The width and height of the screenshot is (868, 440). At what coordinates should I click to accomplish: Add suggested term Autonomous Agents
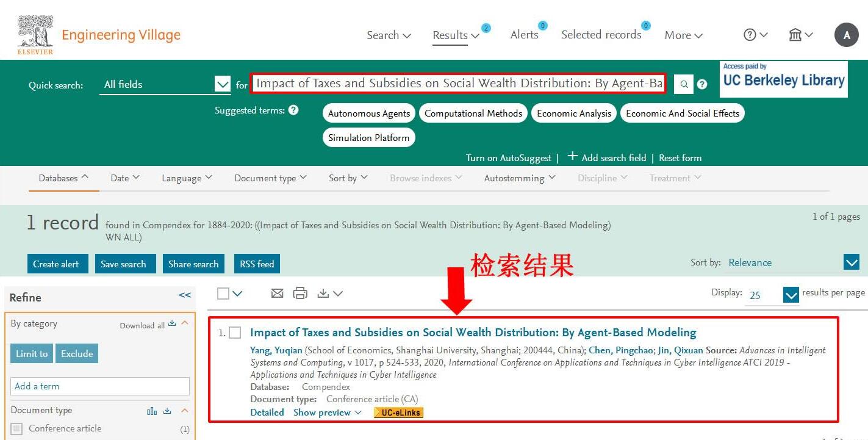click(369, 114)
